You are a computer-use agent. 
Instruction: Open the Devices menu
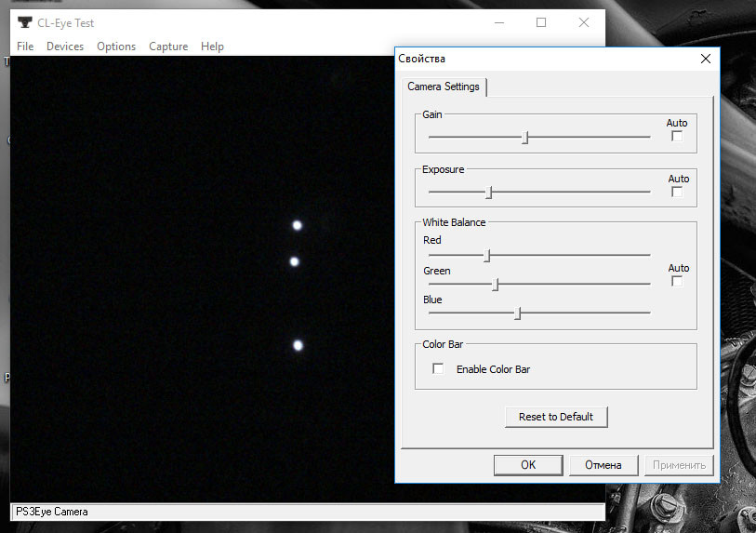pyautogui.click(x=65, y=47)
